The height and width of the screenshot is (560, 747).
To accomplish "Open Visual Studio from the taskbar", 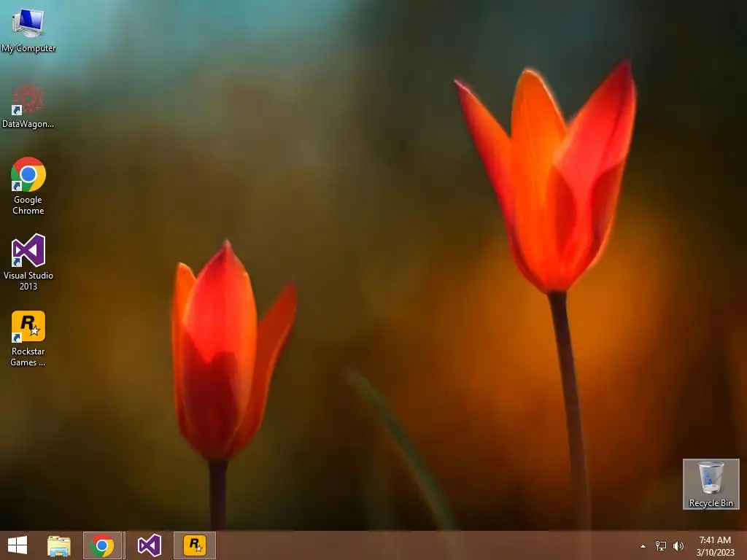I will (x=149, y=545).
